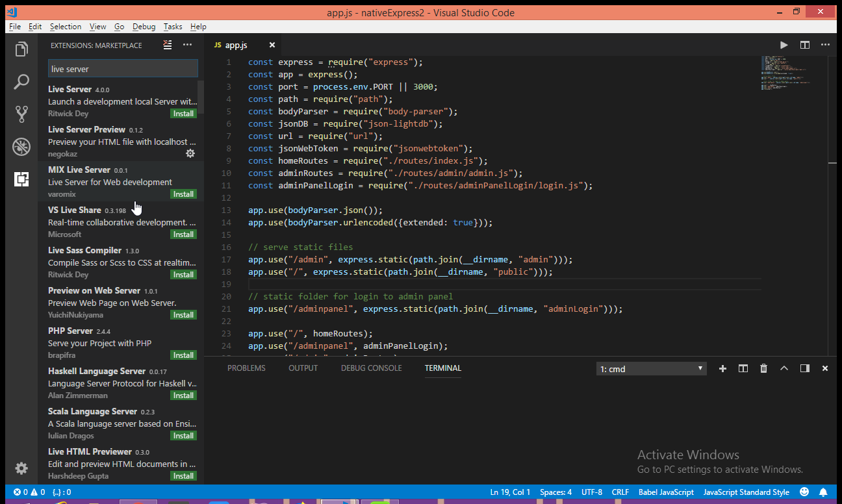The image size is (842, 504).
Task: Install the VS Live Share extension
Action: [184, 234]
